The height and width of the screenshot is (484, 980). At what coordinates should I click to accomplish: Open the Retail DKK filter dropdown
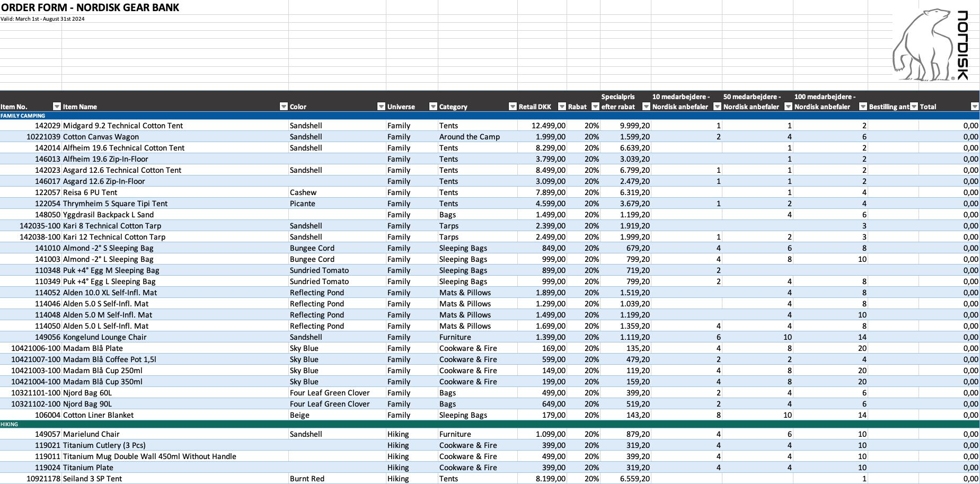pyautogui.click(x=562, y=107)
